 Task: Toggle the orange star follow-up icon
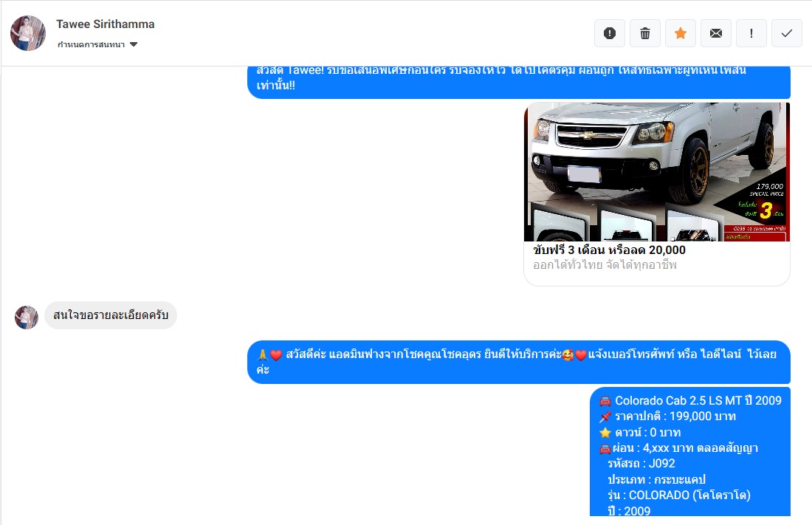681,33
